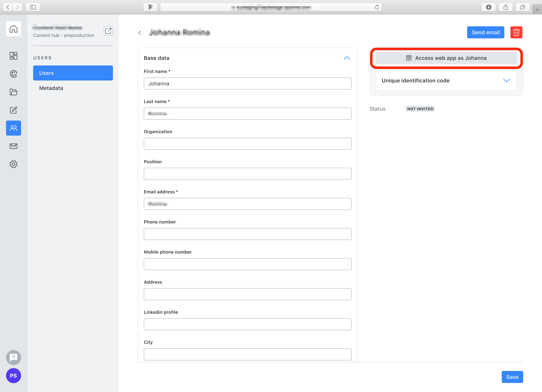The height and width of the screenshot is (392, 542).
Task: Click the Save button
Action: click(512, 377)
